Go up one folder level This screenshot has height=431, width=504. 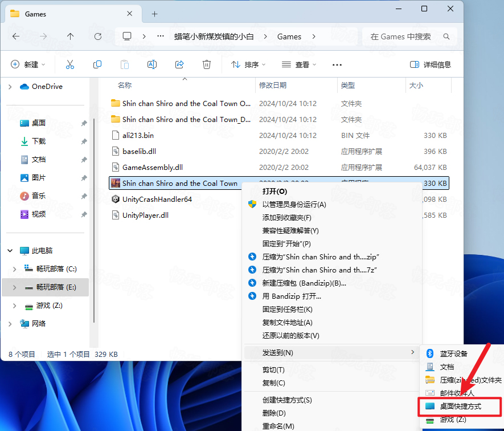[x=71, y=36]
